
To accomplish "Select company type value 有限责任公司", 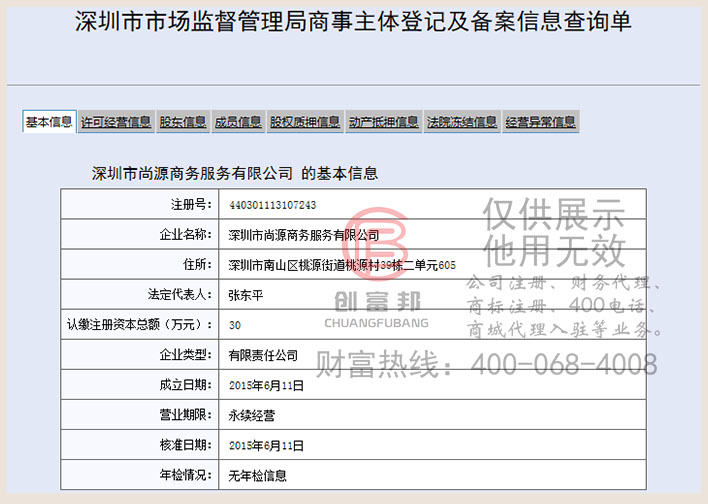I will (x=263, y=355).
